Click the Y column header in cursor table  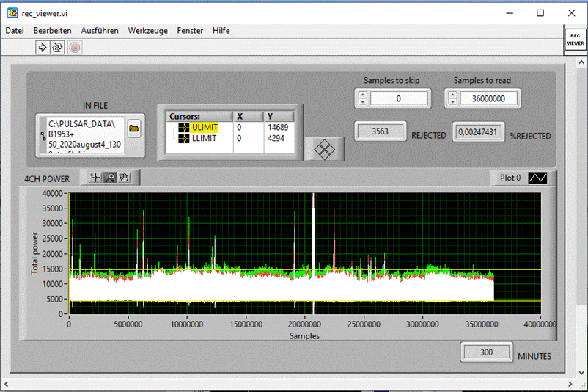pyautogui.click(x=279, y=117)
